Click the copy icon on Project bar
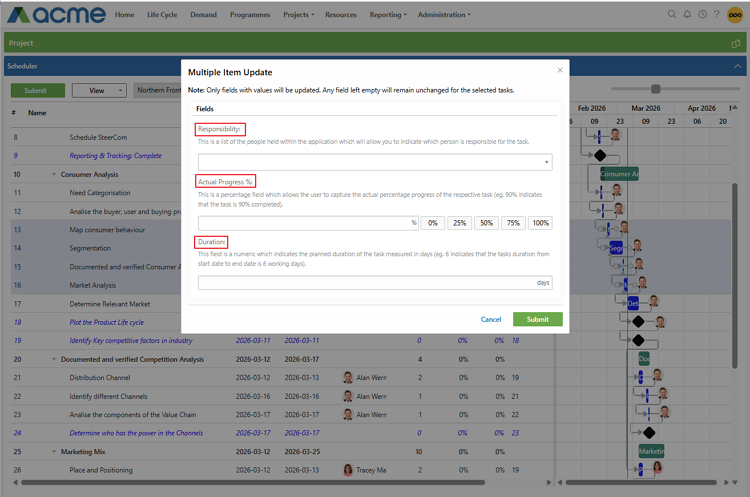Viewport: 750px width, 497px height. click(736, 43)
